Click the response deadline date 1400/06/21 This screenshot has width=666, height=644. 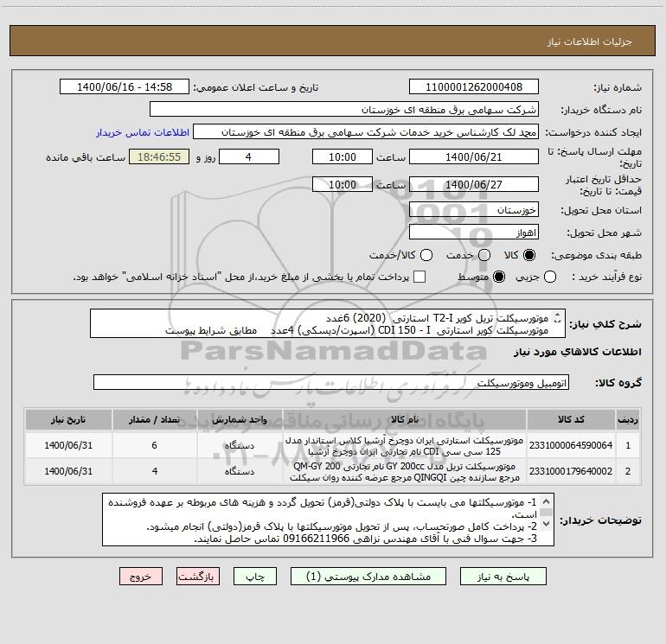point(474,156)
